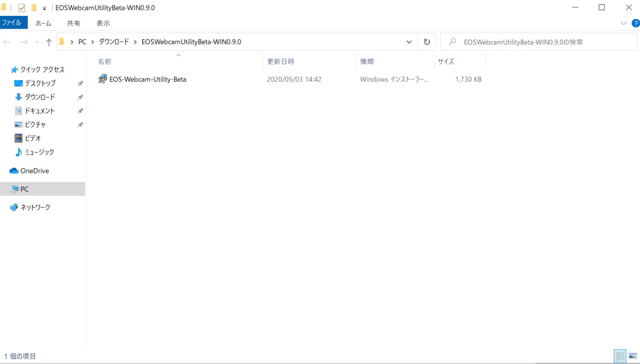Expand the address bar history dropdown
Image resolution: width=640 pixels, height=364 pixels.
(x=409, y=42)
